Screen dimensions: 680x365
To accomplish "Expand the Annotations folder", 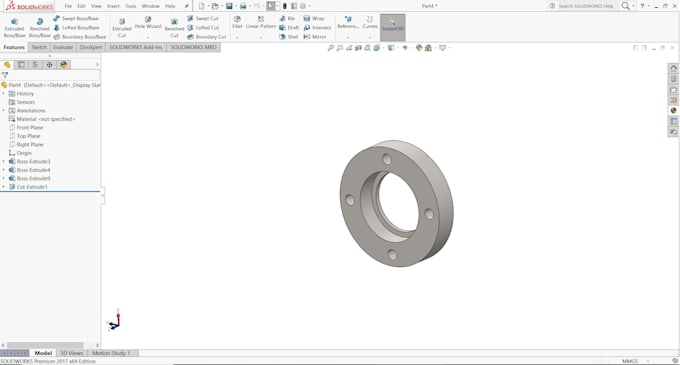I will tap(4, 111).
